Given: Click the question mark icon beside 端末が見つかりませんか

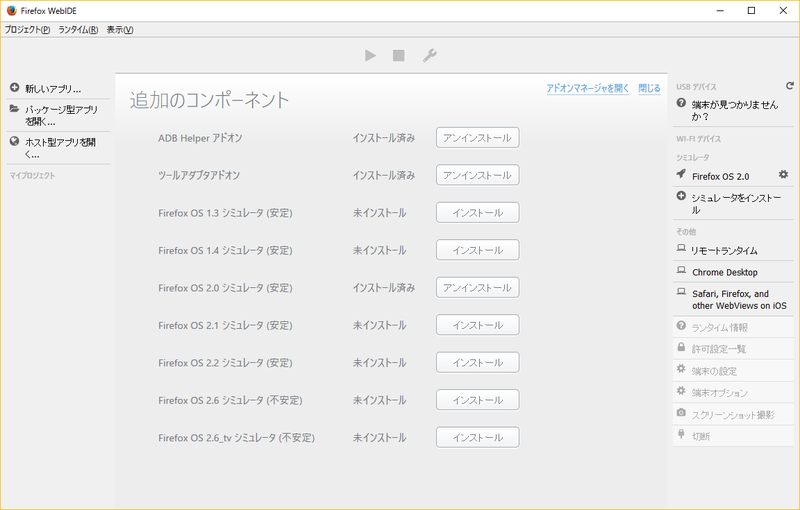Looking at the screenshot, I should [681, 103].
